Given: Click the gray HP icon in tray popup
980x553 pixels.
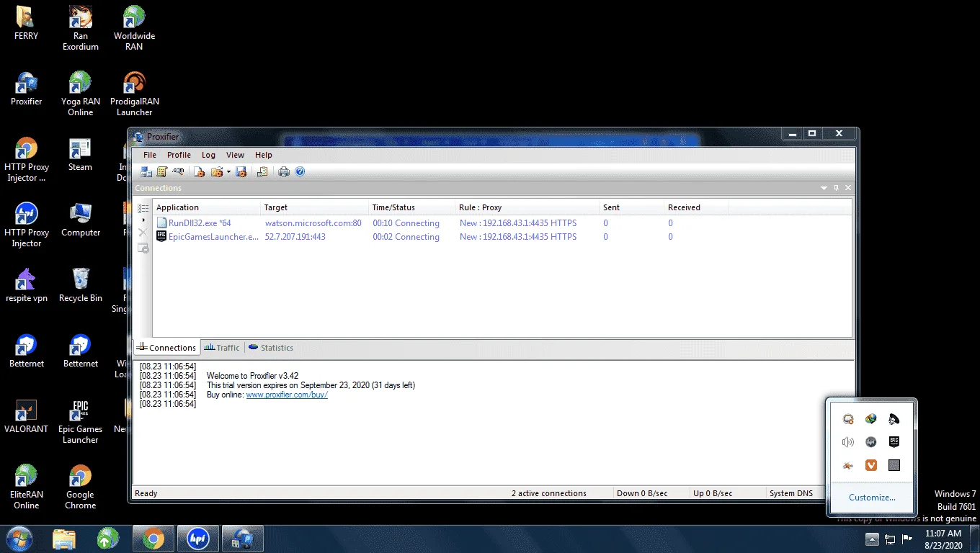Looking at the screenshot, I should [871, 442].
